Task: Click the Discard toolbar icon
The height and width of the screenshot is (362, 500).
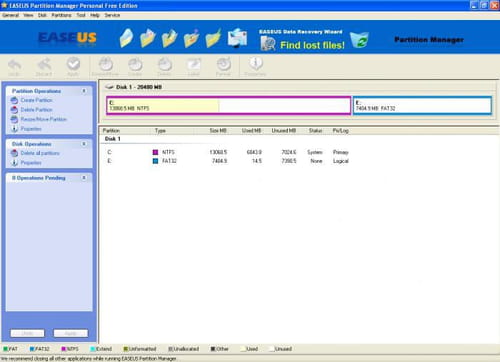Action: pos(44,65)
